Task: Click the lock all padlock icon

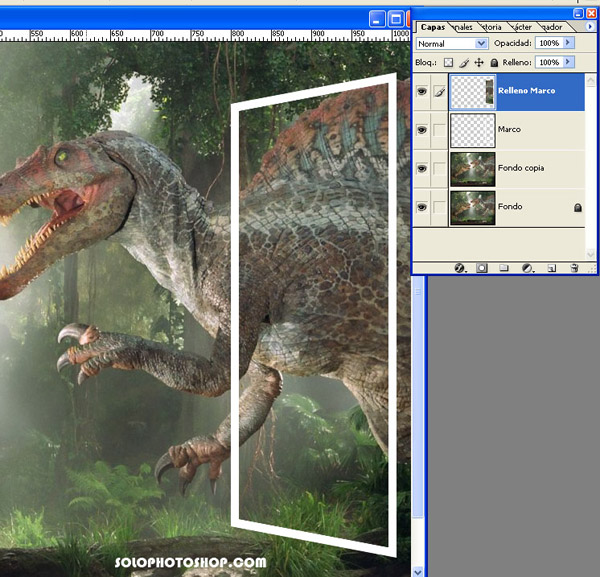Action: (494, 62)
